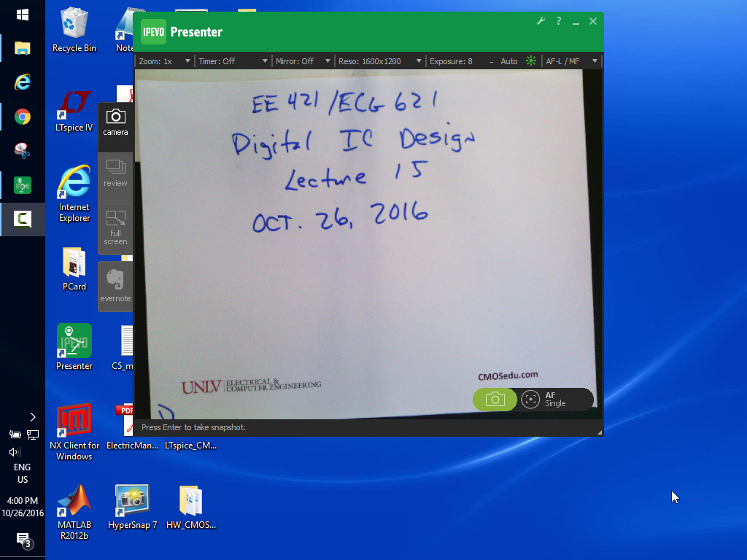Select the Note desktop shortcut
Image resolution: width=747 pixels, height=560 pixels.
[125, 29]
